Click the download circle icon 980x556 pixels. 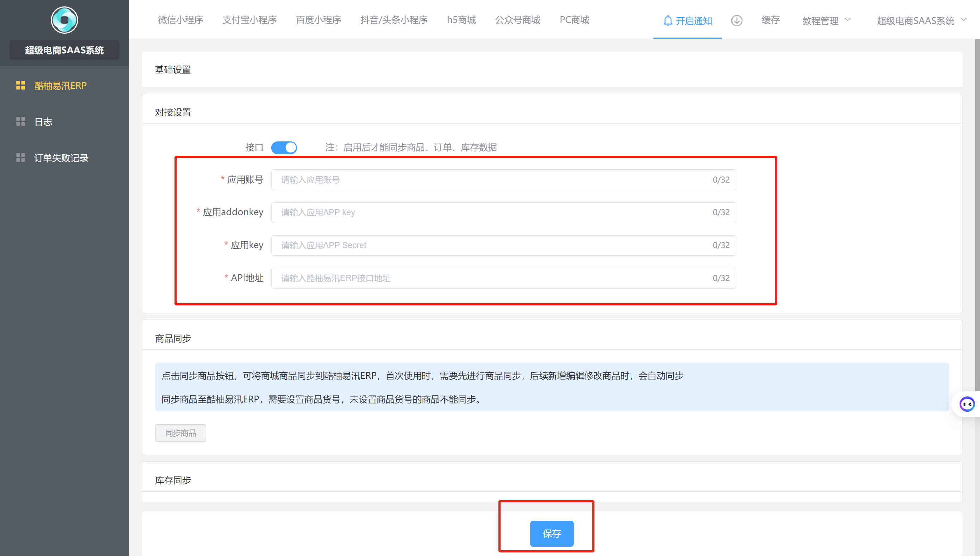pyautogui.click(x=737, y=21)
